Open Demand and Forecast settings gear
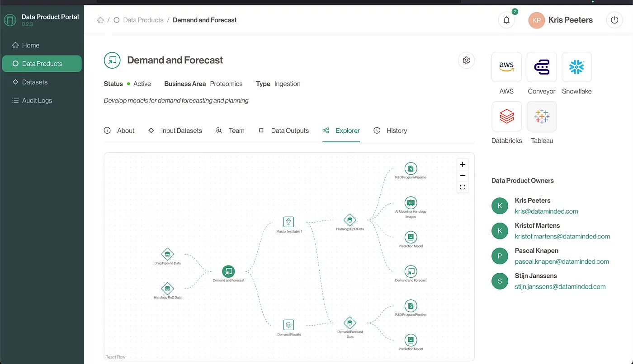 click(x=466, y=60)
